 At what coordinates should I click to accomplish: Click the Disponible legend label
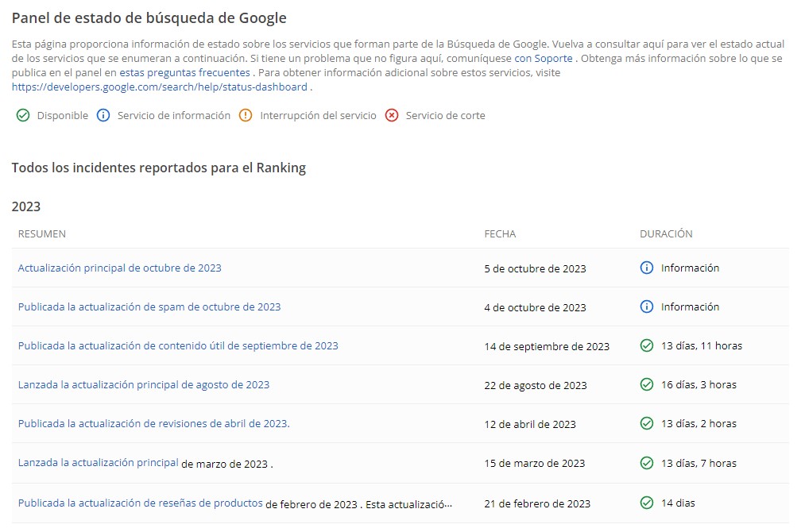tap(63, 115)
